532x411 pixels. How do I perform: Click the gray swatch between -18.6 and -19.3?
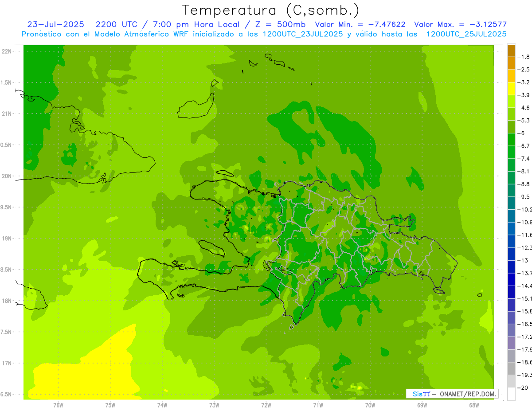point(511,368)
